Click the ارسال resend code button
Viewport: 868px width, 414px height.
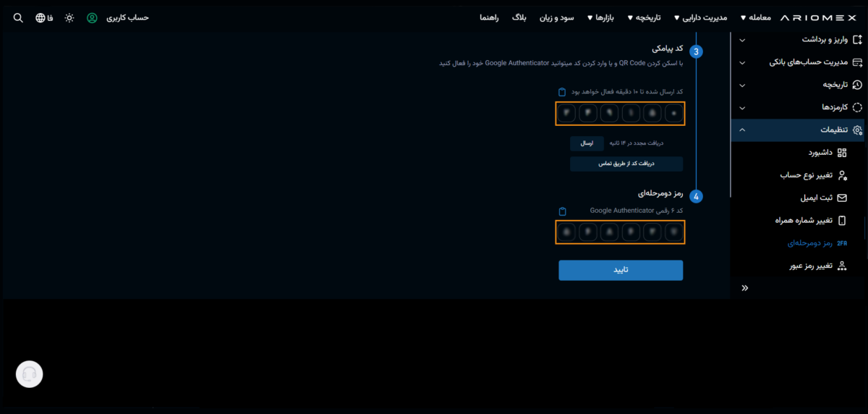pyautogui.click(x=587, y=143)
